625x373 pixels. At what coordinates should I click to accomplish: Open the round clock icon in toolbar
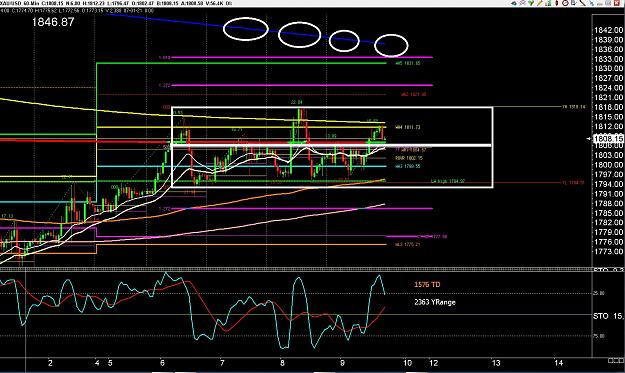coord(565,3)
